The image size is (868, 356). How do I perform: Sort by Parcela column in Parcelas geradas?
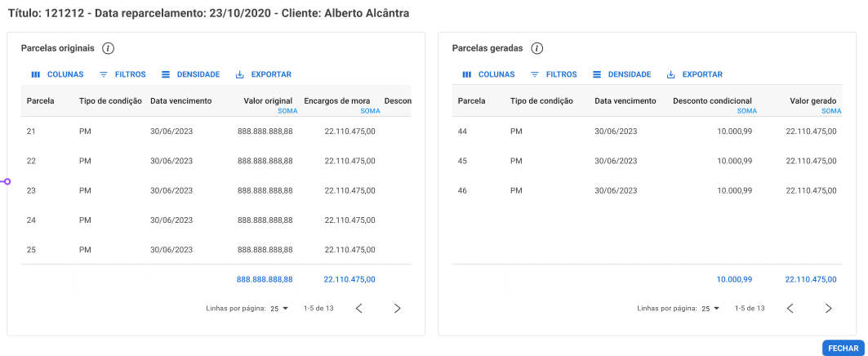click(472, 100)
